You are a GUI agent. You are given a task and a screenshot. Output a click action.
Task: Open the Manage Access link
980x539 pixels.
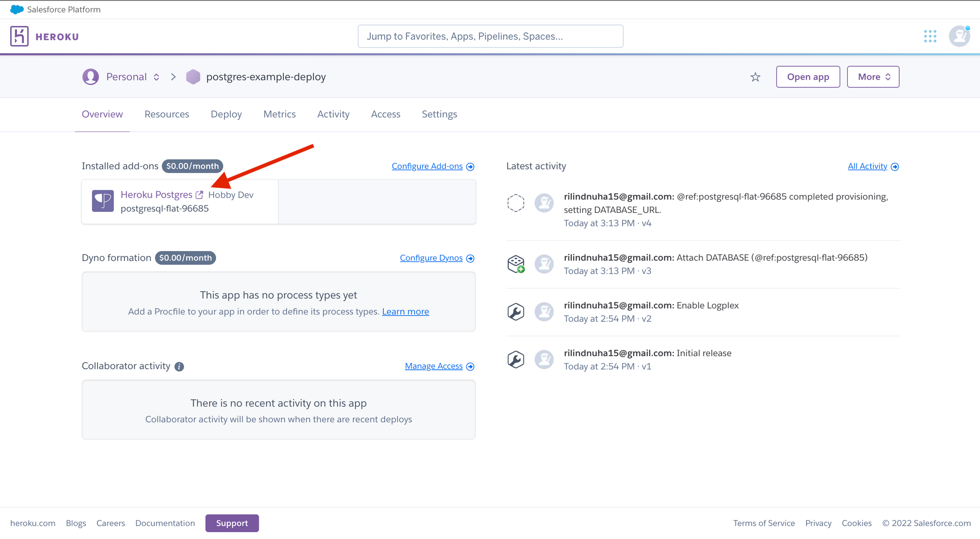point(434,366)
